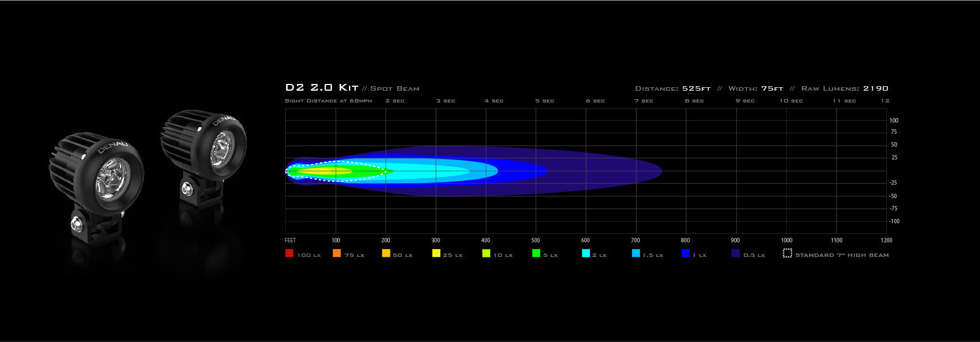Click the dashed Standard 7" High Beam icon
Screen dimensions: 980x342
click(787, 254)
